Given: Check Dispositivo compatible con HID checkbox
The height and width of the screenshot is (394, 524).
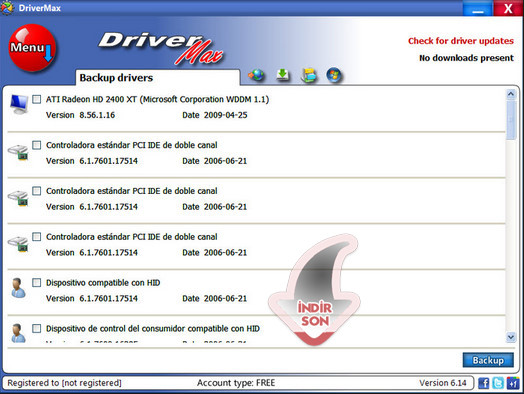Looking at the screenshot, I should (37, 282).
